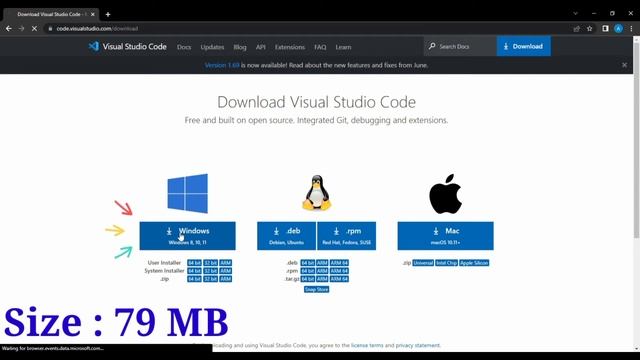Download the Mac build
The height and width of the screenshot is (360, 640).
coord(445,236)
